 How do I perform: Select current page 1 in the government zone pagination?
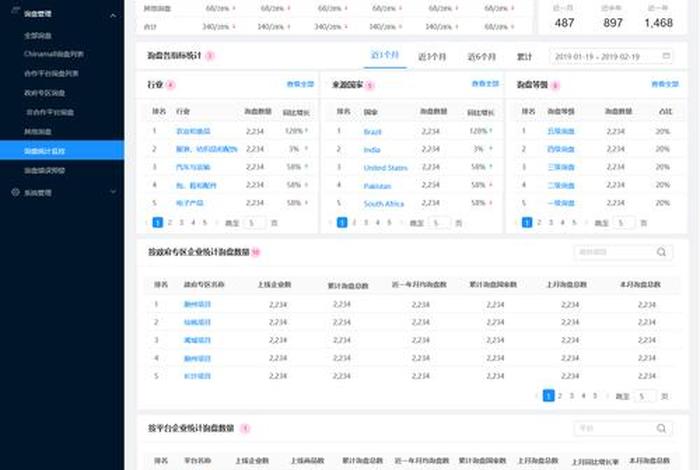(548, 395)
